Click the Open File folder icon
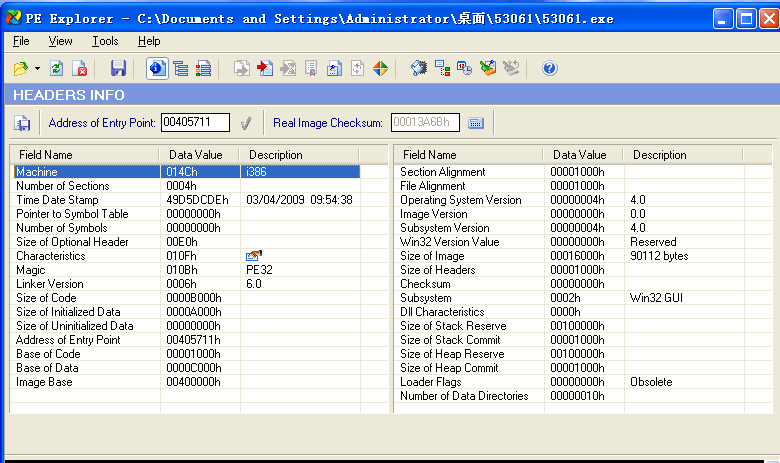Image resolution: width=780 pixels, height=463 pixels. 21,69
